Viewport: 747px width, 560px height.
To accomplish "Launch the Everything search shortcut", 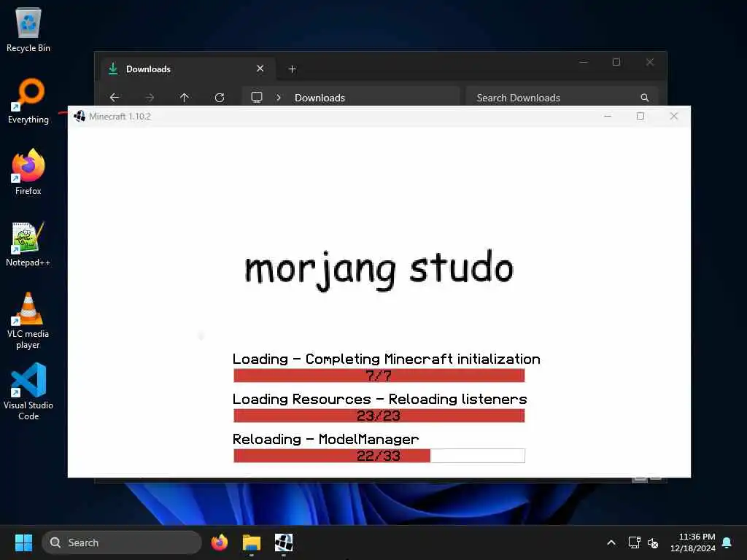I will (x=28, y=101).
